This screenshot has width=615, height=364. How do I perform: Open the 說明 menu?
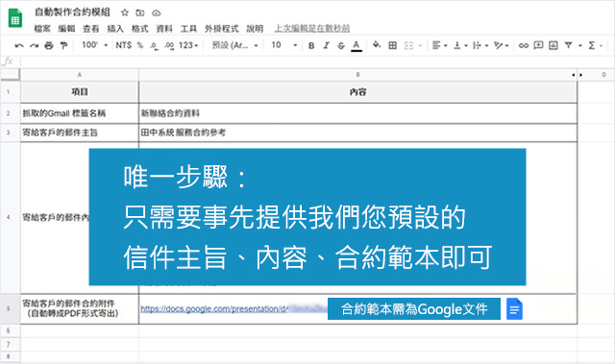[x=255, y=29]
